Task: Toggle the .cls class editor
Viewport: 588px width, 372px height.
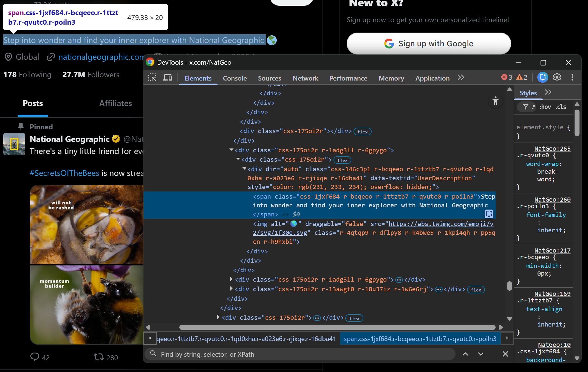Action: [x=561, y=107]
